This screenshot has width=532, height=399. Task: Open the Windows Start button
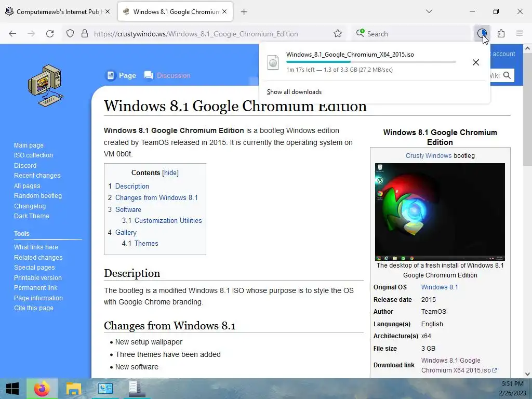point(12,389)
